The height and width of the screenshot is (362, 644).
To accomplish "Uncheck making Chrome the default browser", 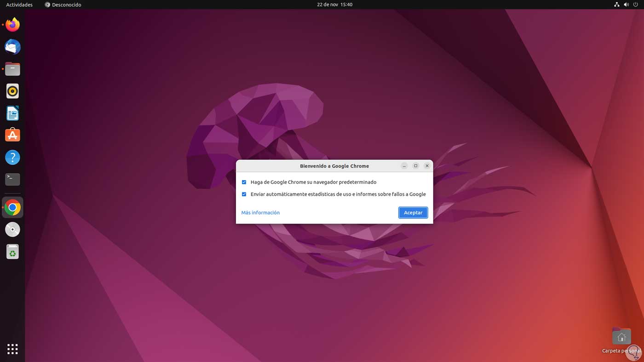I will pos(244,182).
